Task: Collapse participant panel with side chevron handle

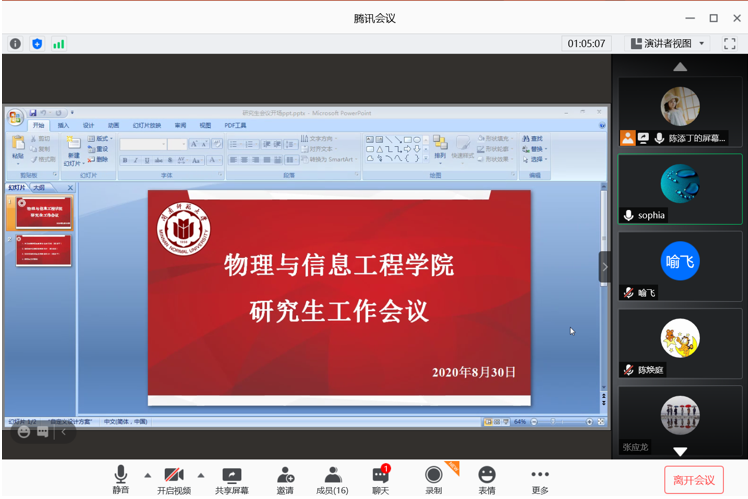Action: pos(604,267)
